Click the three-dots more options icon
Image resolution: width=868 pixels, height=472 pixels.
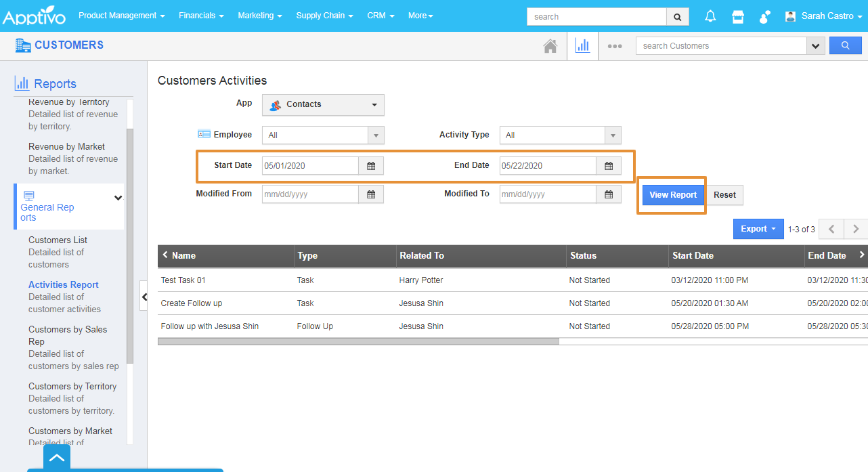coord(614,46)
